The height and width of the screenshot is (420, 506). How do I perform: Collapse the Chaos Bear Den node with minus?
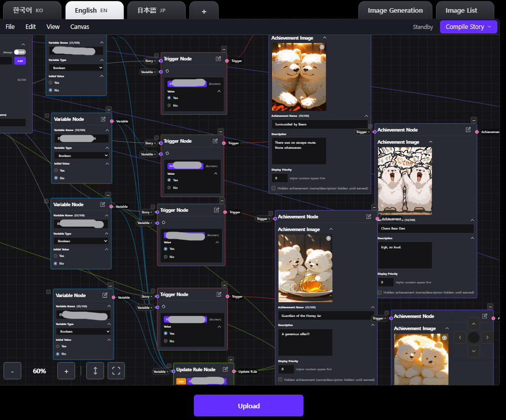[474, 120]
